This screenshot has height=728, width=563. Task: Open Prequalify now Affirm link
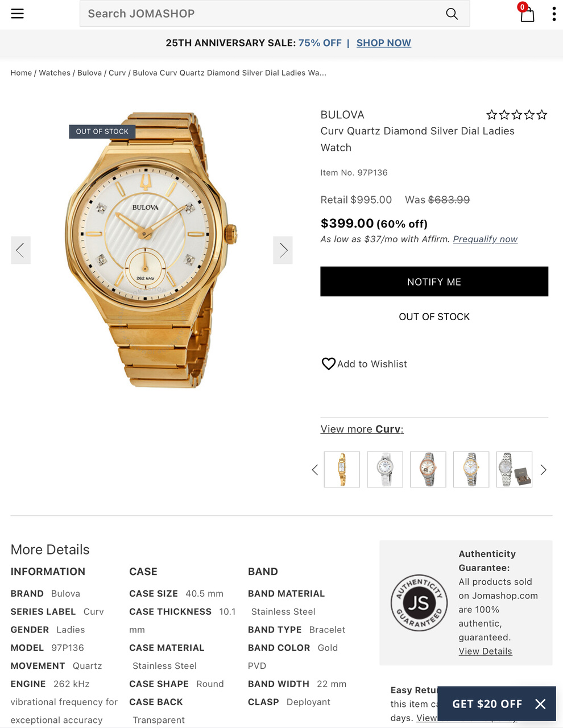coord(485,239)
